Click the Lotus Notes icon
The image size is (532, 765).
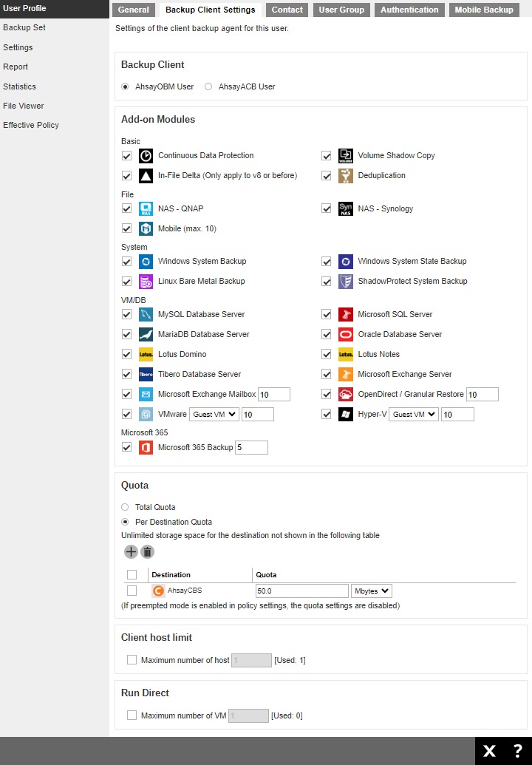point(346,355)
